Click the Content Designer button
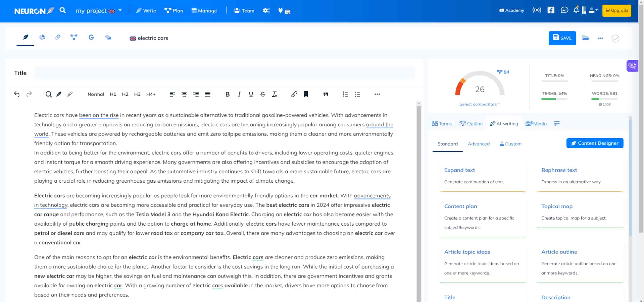Screen dimensions: 644x302 coord(595,143)
